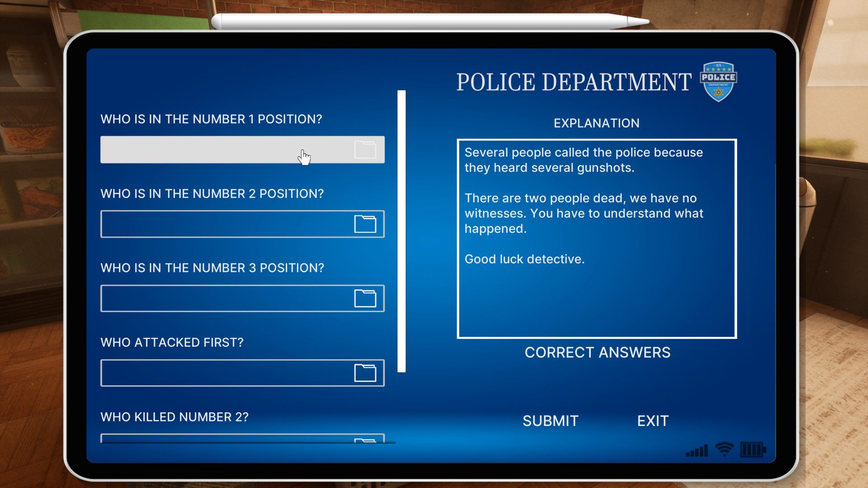This screenshot has width=868, height=488.
Task: Click the explanation text box
Action: [x=597, y=239]
